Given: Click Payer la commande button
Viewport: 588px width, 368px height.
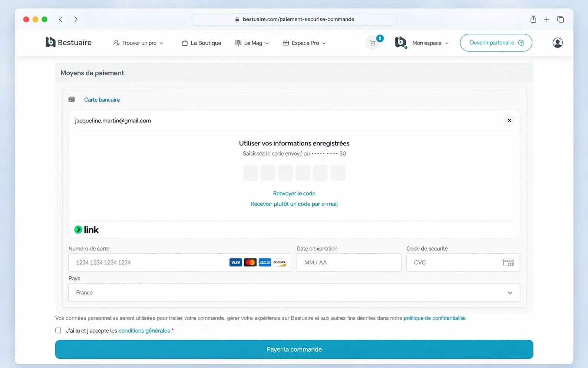Looking at the screenshot, I should [294, 349].
